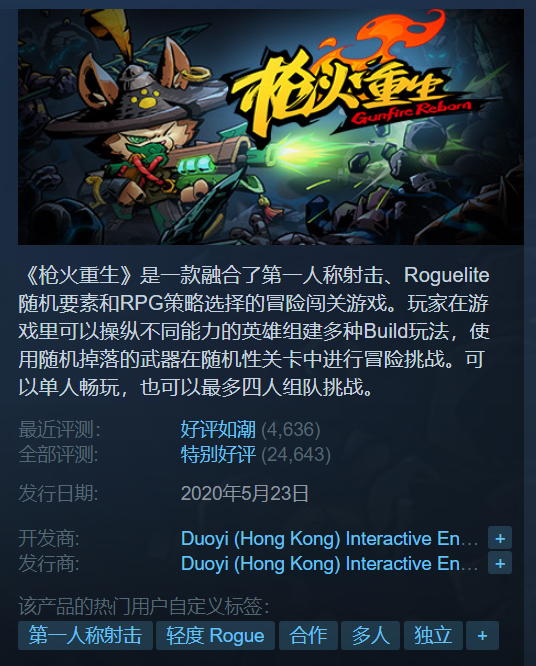Viewport: 536px width, 666px height.
Task: Select the 合作 tag
Action: click(x=308, y=635)
